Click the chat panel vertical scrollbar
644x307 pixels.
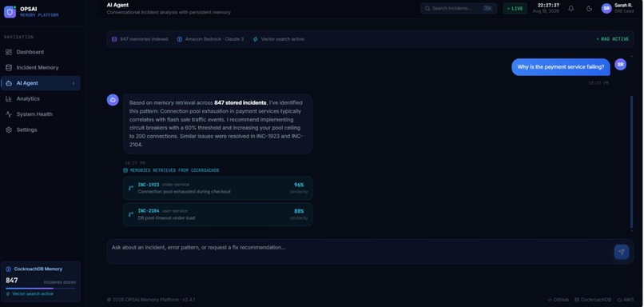(631, 162)
